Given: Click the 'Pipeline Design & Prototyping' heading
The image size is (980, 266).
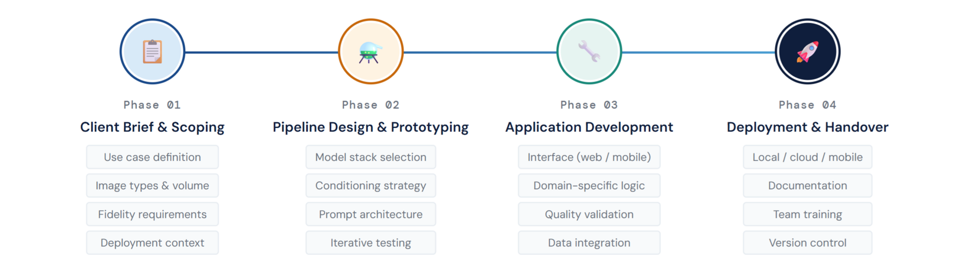Looking at the screenshot, I should (370, 127).
